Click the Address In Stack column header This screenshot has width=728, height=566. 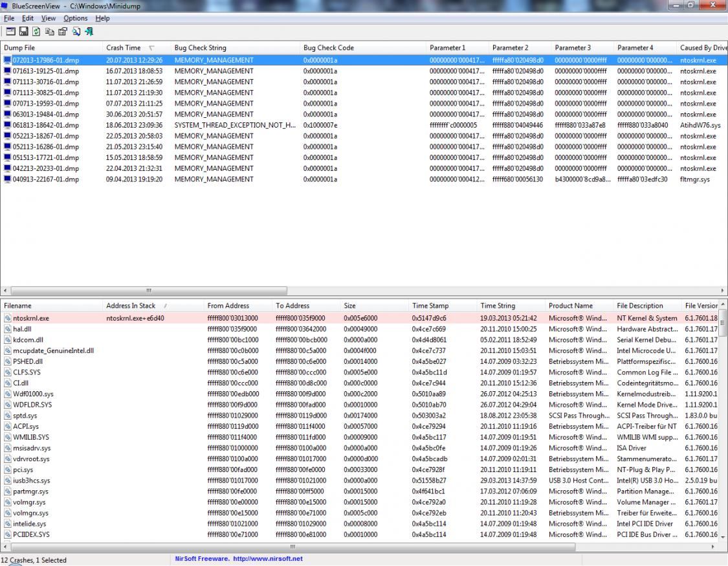pyautogui.click(x=153, y=305)
